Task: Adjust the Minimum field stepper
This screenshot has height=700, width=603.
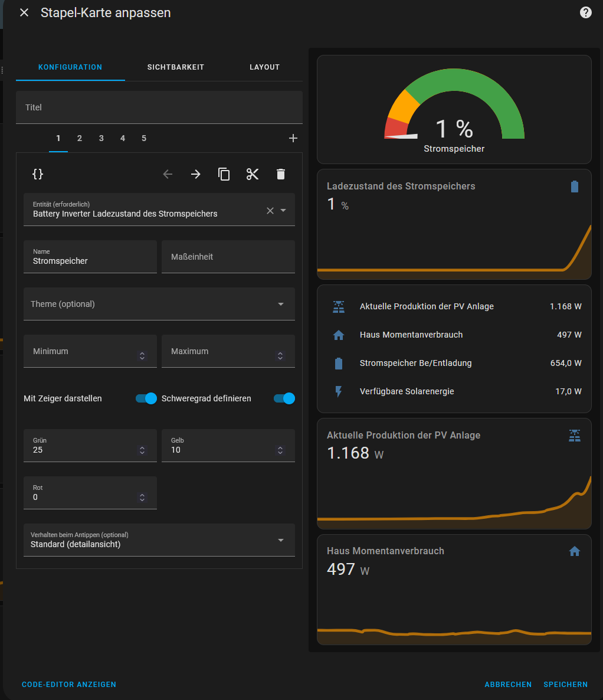Action: pyautogui.click(x=142, y=356)
